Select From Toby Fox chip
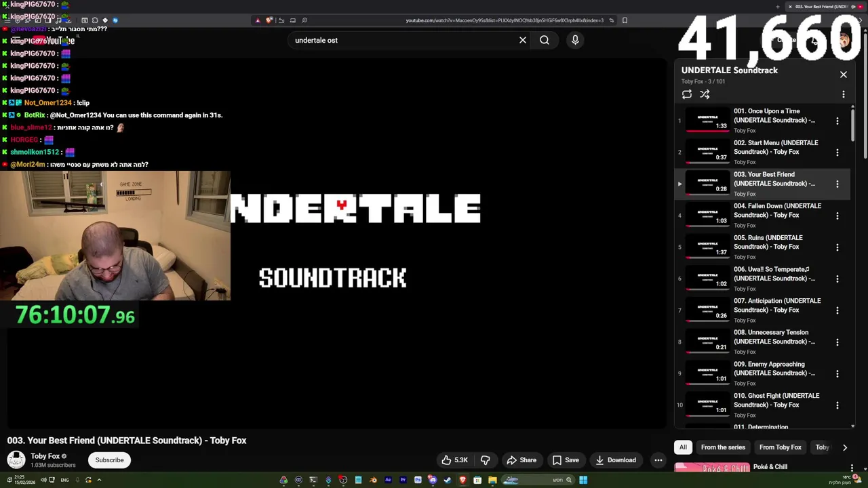Viewport: 868px width, 488px height. pyautogui.click(x=780, y=447)
